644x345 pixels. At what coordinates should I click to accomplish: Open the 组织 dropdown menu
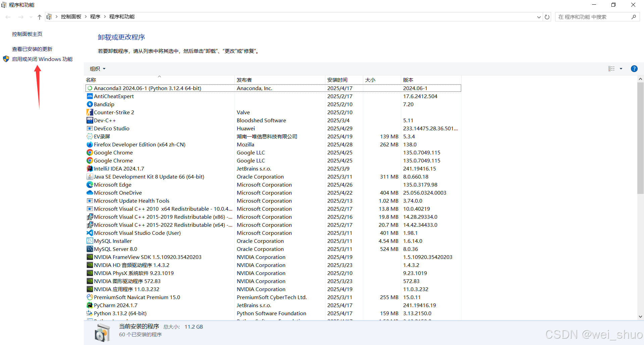pos(98,69)
